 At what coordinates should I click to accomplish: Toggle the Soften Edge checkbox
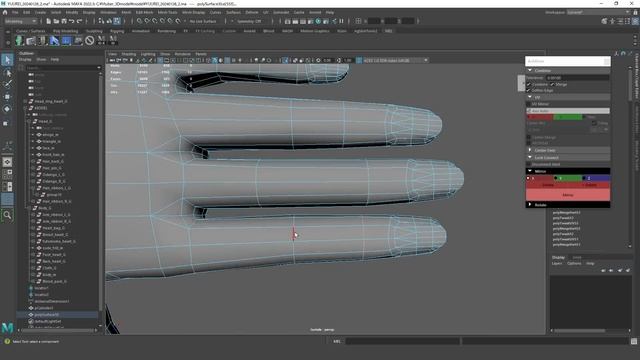point(529,90)
